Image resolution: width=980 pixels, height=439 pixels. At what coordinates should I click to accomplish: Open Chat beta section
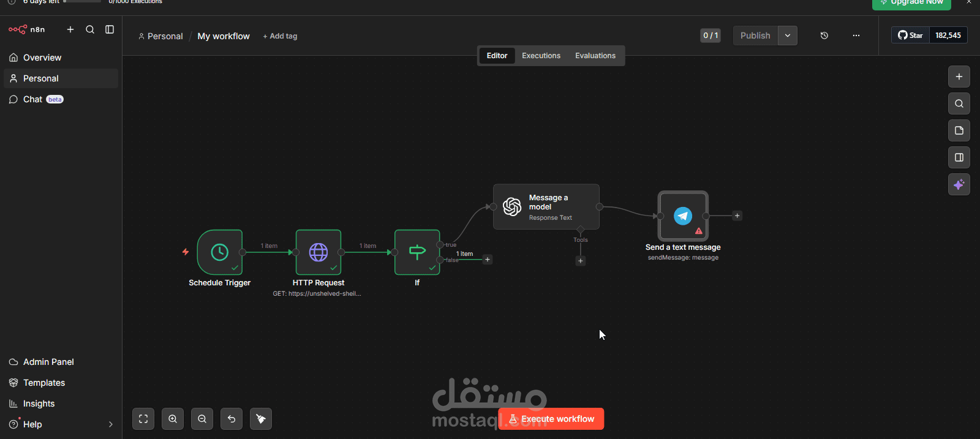(61, 99)
